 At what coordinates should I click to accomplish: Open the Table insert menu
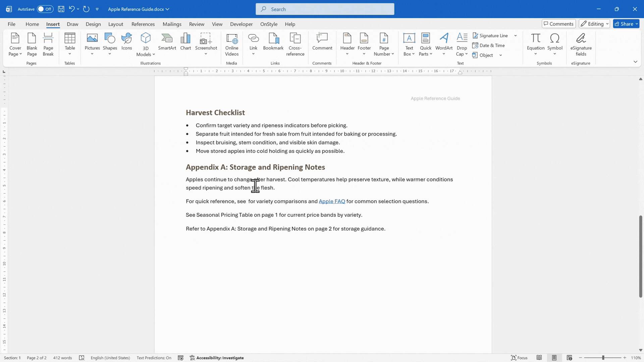(x=70, y=44)
